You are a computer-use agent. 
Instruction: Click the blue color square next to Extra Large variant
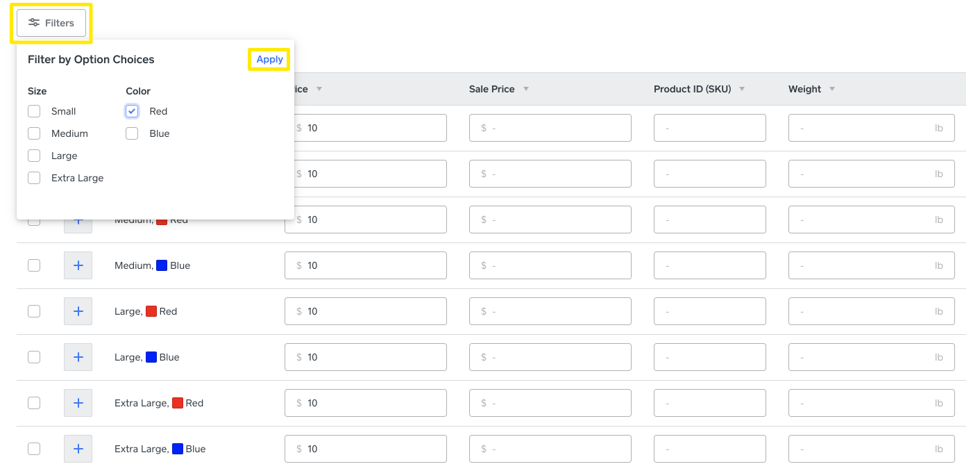tap(179, 448)
